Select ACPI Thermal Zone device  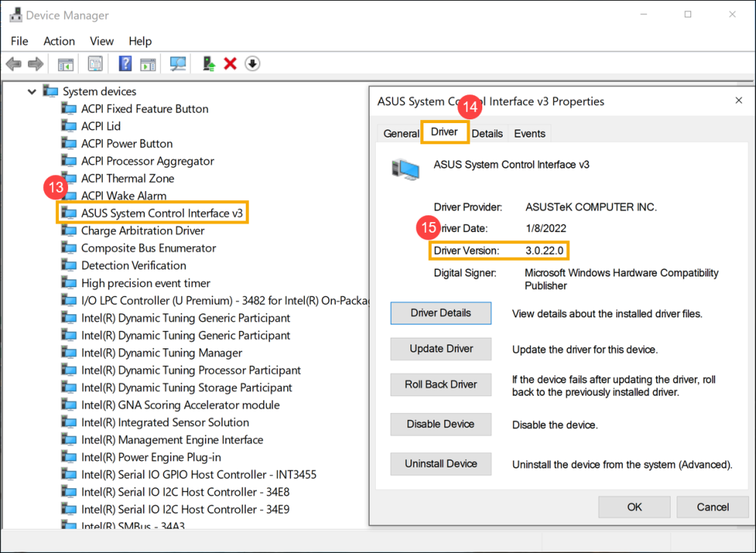click(128, 178)
